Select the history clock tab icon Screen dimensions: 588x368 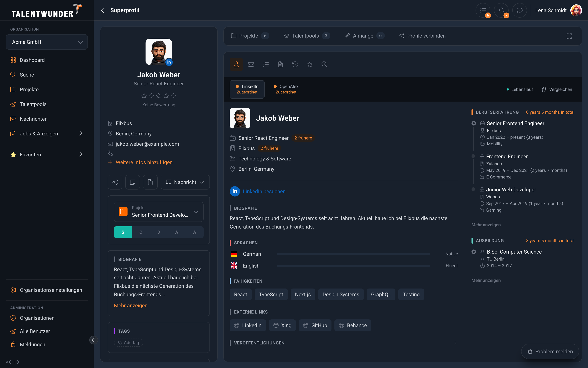295,65
